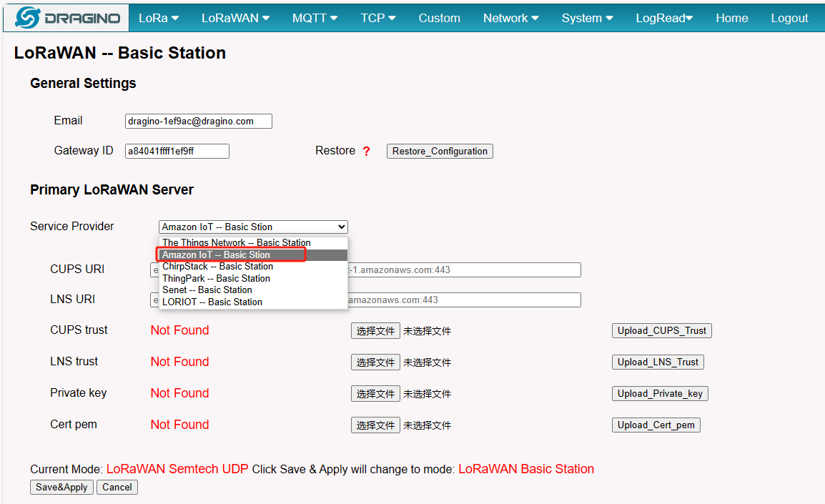This screenshot has width=825, height=504.
Task: Open the LoRaWAN menu
Action: click(x=235, y=18)
